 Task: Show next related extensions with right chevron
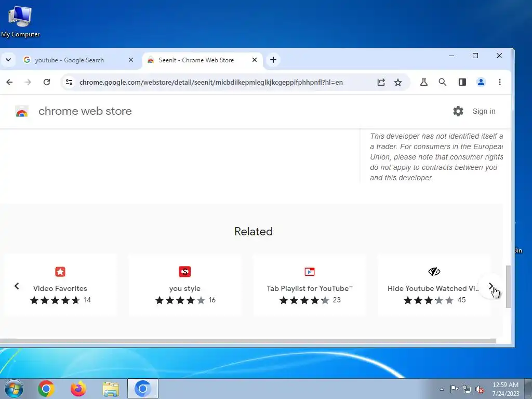coord(490,286)
